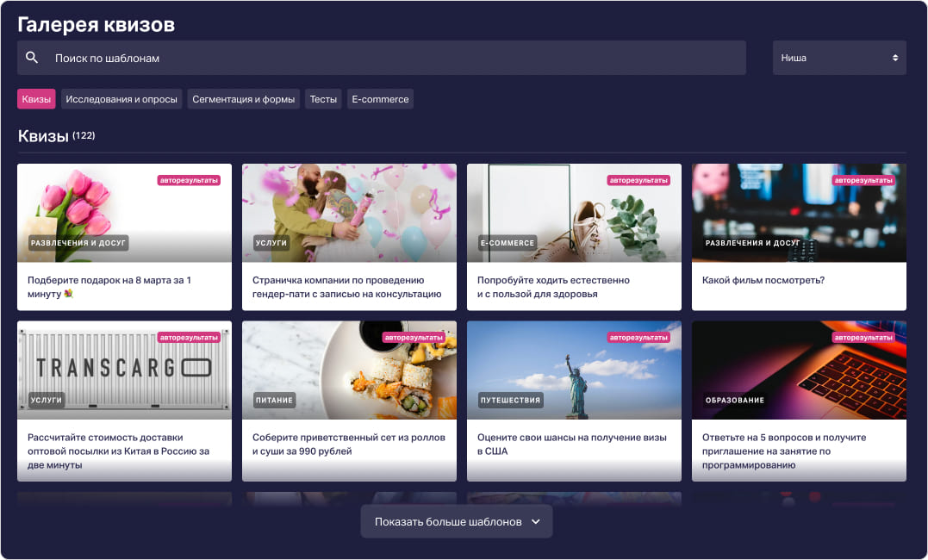Select the Квизы filter tab
This screenshot has height=560, width=928.
tap(36, 99)
